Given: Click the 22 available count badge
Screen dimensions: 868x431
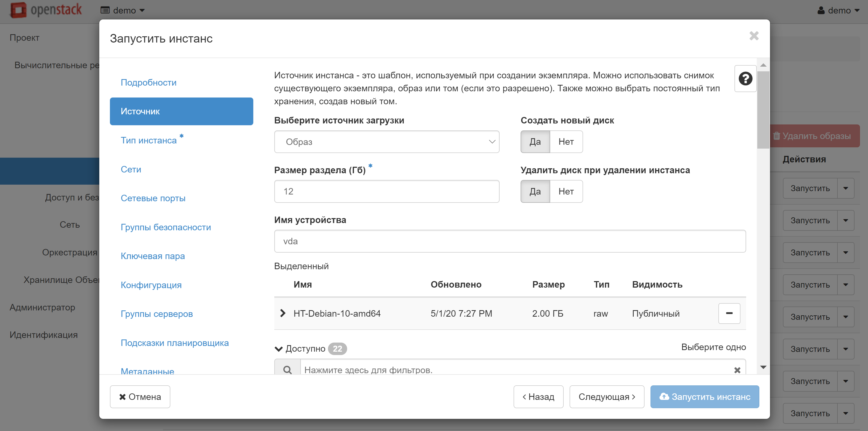Looking at the screenshot, I should coord(337,349).
